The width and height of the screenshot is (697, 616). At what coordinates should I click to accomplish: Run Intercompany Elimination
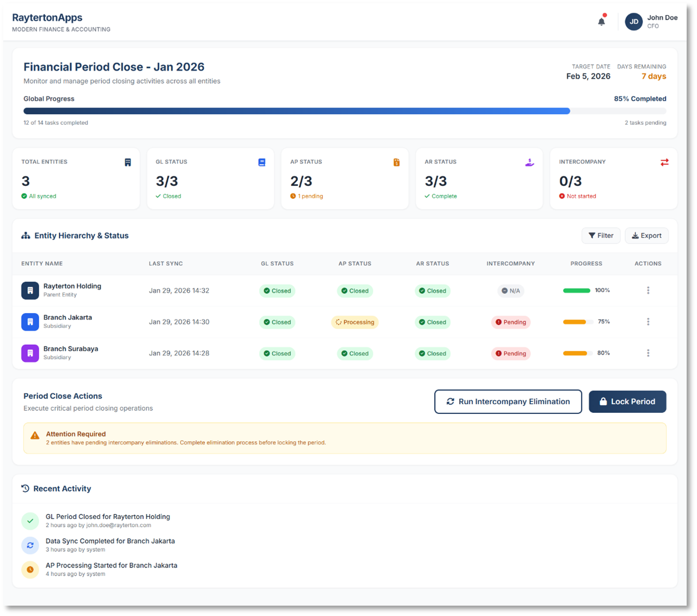click(x=508, y=401)
